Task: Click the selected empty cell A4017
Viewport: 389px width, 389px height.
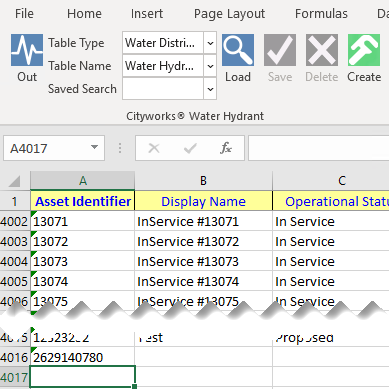Action: click(83, 377)
